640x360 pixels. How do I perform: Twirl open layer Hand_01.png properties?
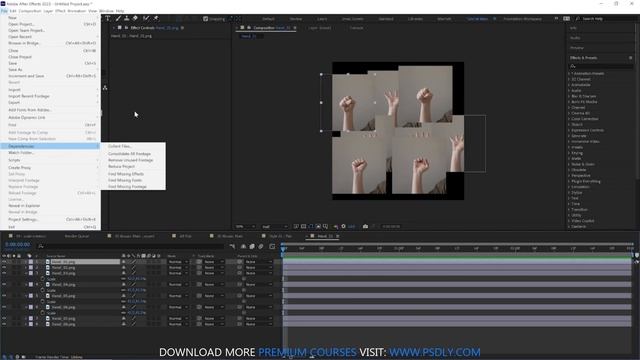click(x=26, y=262)
